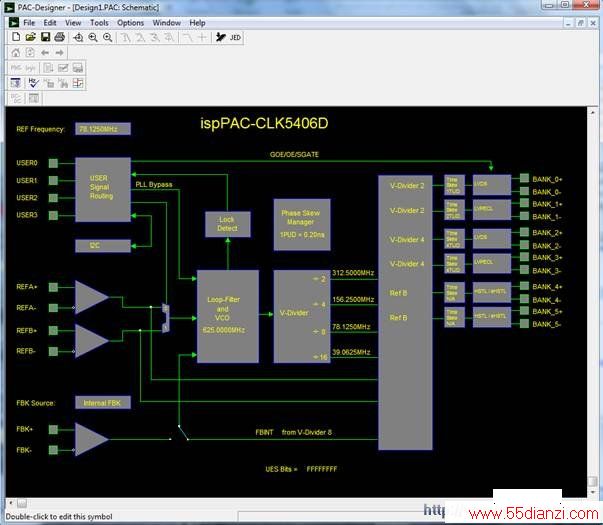Open the red grid table icon
Screen dimensions: 603x525
78,83
